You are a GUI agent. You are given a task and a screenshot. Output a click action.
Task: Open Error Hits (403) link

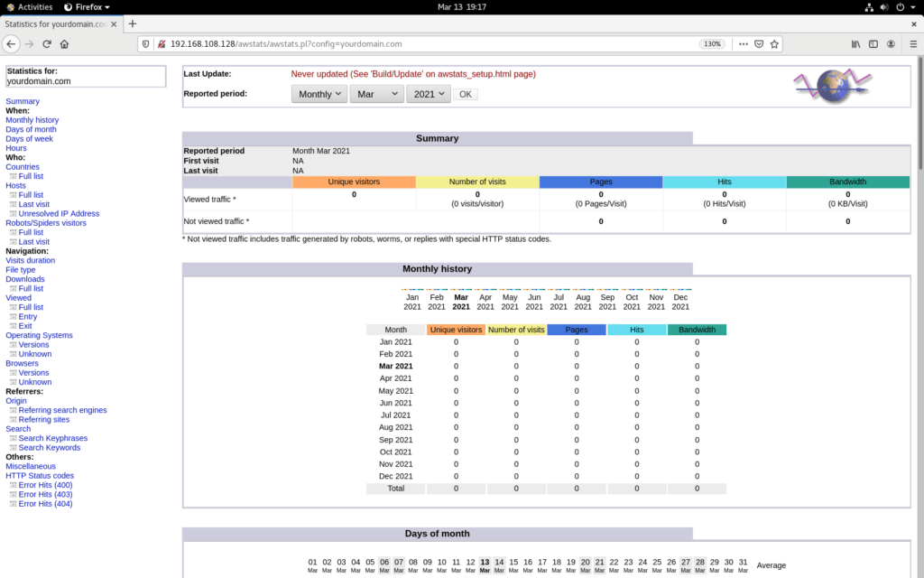click(x=45, y=494)
